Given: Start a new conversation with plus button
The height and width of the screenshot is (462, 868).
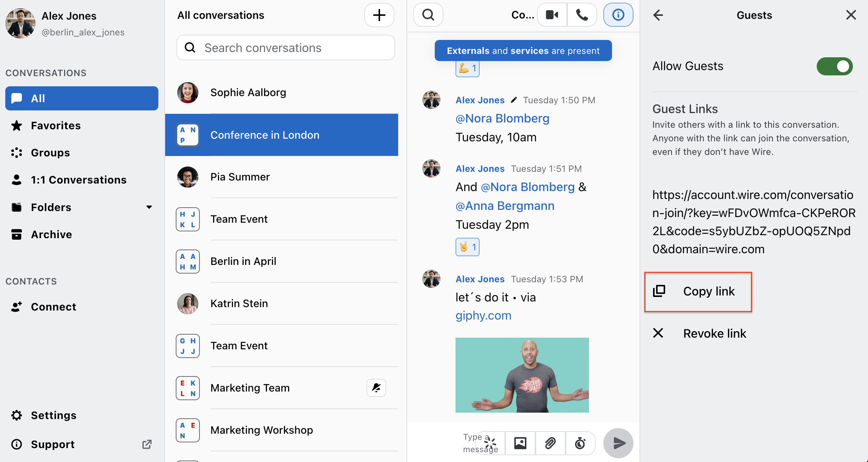Looking at the screenshot, I should click(379, 15).
